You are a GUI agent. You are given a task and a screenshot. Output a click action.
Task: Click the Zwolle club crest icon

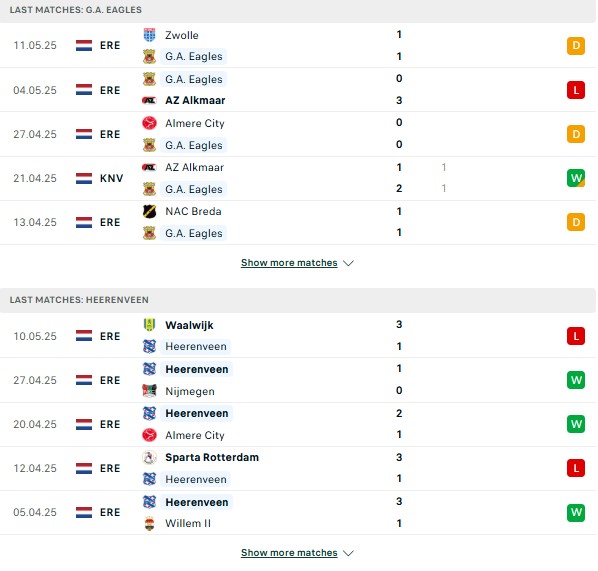click(149, 35)
